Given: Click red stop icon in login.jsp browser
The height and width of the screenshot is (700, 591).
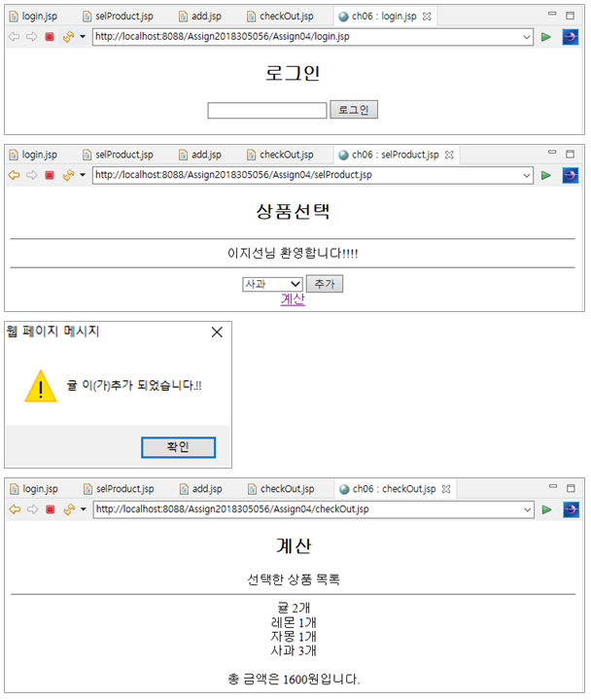Looking at the screenshot, I should click(x=50, y=37).
